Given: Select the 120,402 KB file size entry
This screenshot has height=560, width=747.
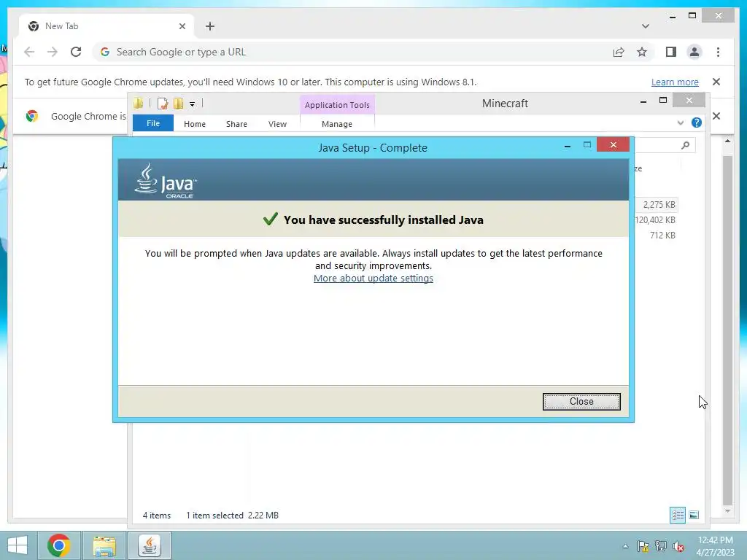Looking at the screenshot, I should [x=654, y=220].
